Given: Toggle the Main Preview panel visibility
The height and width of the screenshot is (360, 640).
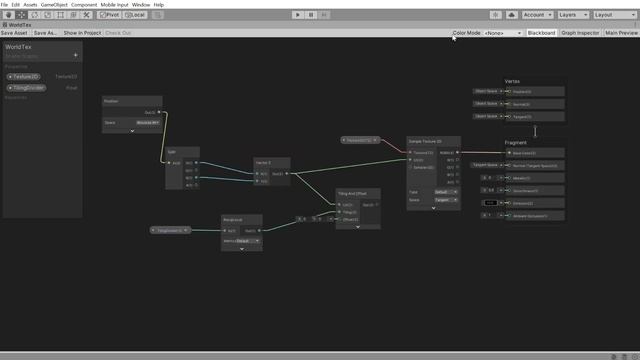Looking at the screenshot, I should [x=621, y=33].
